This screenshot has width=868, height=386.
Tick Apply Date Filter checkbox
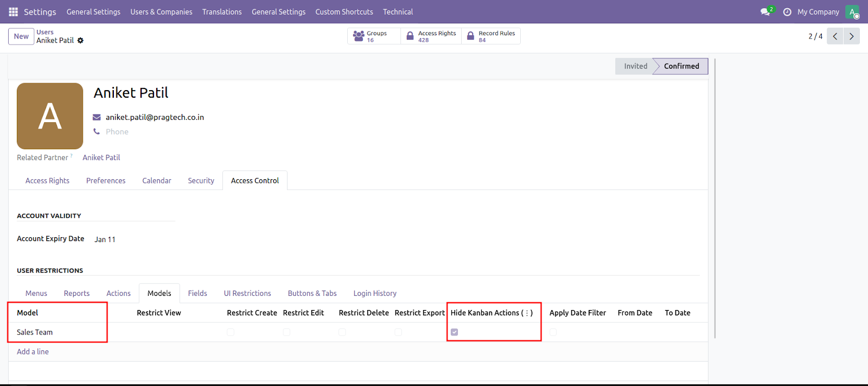pyautogui.click(x=553, y=332)
